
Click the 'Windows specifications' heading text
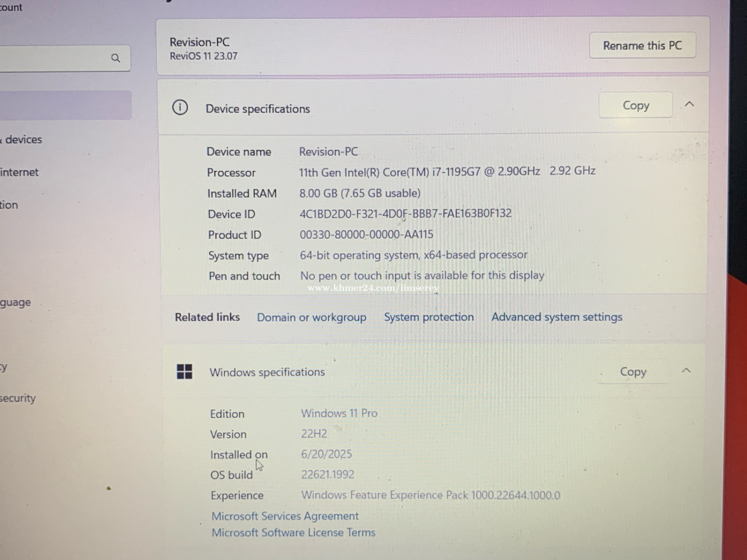click(x=267, y=372)
